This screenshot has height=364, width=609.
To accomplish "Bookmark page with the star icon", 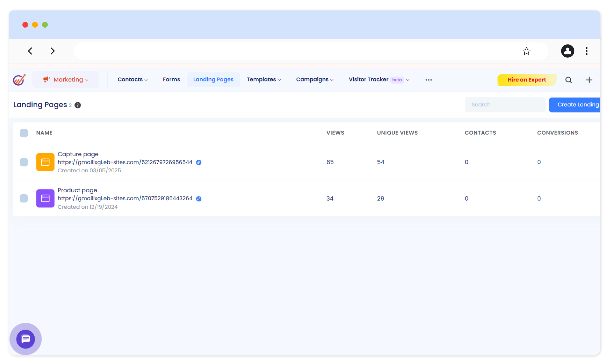I will 526,51.
